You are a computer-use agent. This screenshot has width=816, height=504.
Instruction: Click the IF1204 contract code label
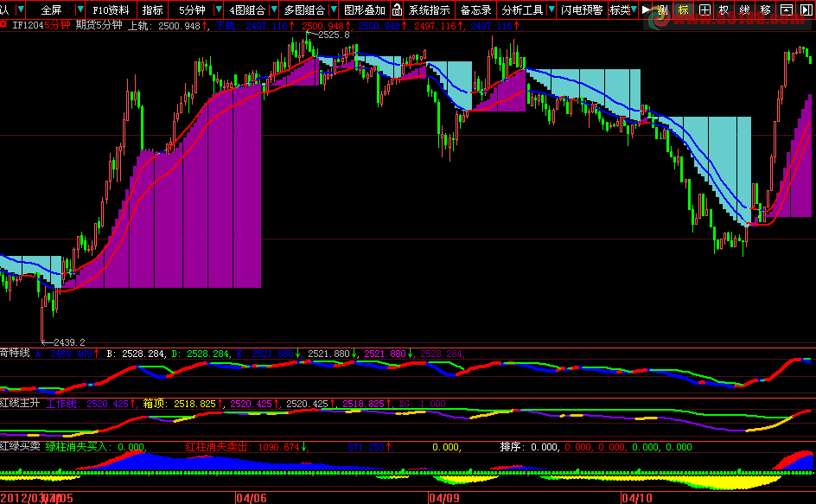29,25
